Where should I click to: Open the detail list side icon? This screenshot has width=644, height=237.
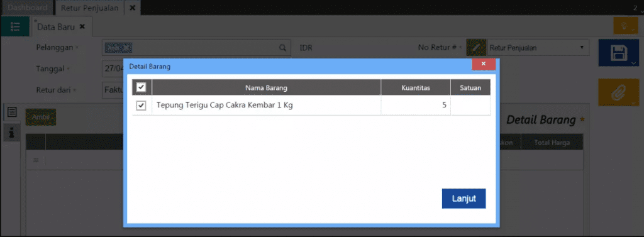(x=12, y=112)
